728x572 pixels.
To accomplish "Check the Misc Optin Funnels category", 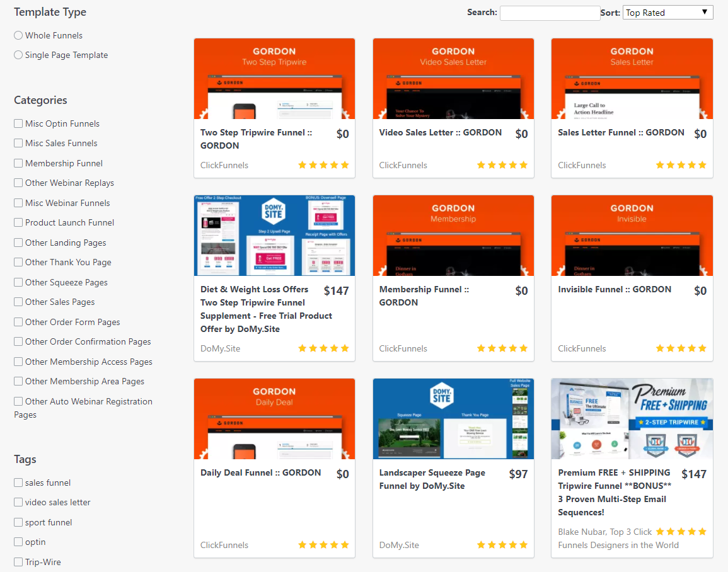I will (18, 123).
